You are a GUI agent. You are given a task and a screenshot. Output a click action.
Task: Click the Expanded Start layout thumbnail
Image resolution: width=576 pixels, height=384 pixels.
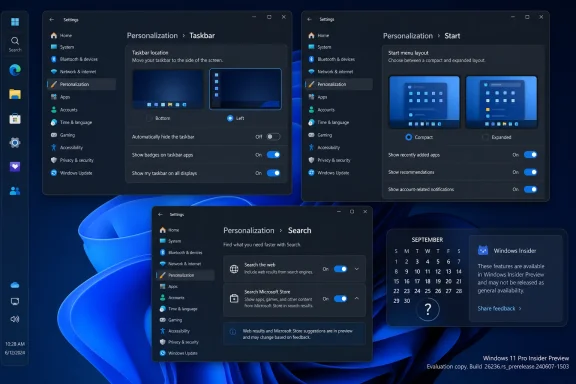tap(501, 102)
